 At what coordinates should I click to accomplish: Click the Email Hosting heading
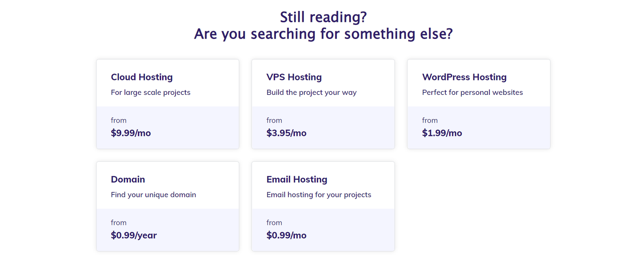pyautogui.click(x=297, y=179)
